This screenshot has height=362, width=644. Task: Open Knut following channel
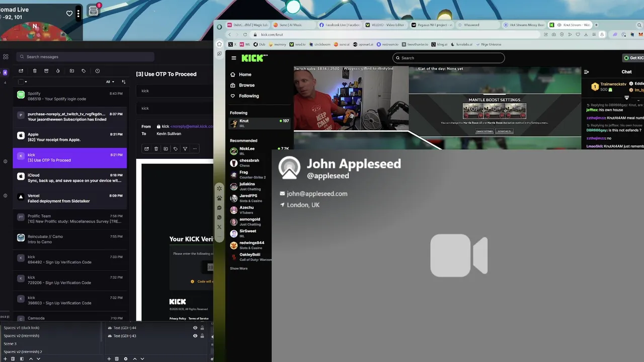(260, 123)
